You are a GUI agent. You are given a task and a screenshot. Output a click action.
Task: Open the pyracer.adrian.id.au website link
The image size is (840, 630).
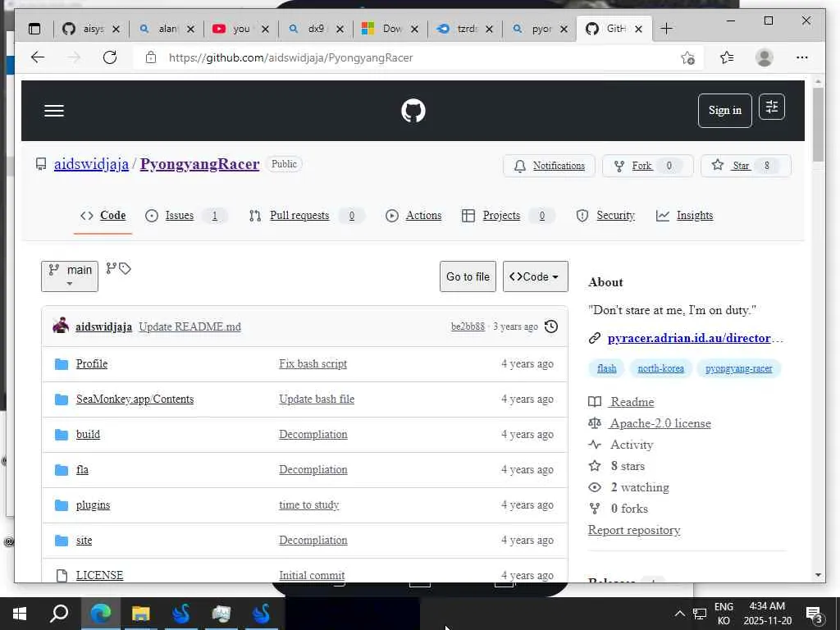coord(696,338)
